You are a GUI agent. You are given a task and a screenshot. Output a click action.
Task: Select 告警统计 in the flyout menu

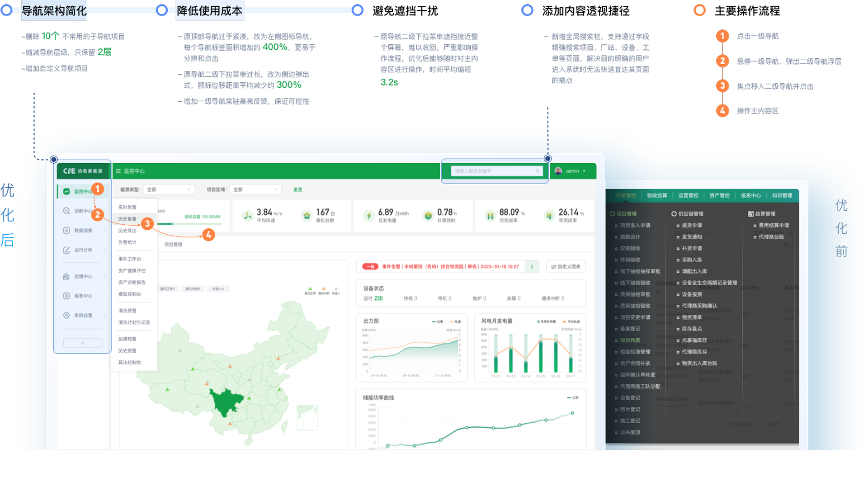point(127,242)
